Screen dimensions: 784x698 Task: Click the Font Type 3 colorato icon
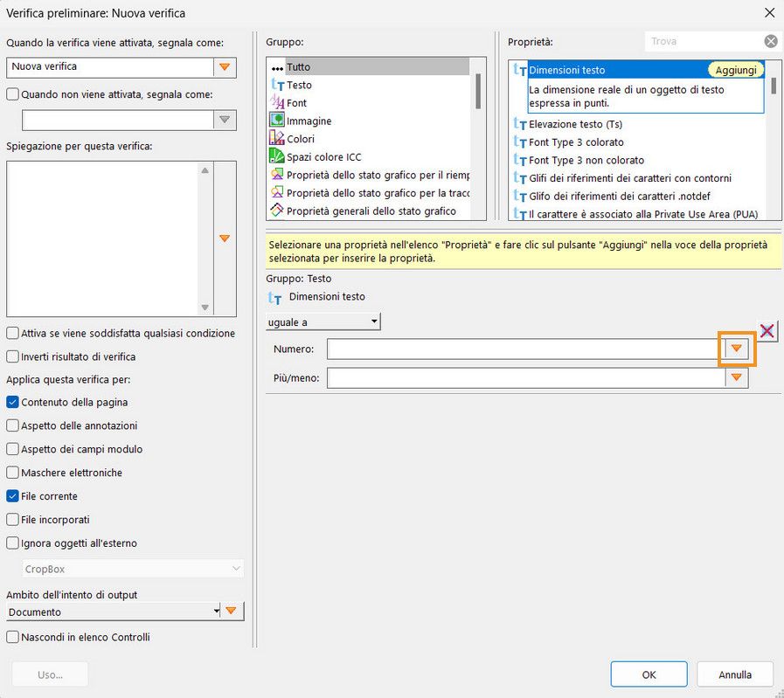(x=520, y=142)
